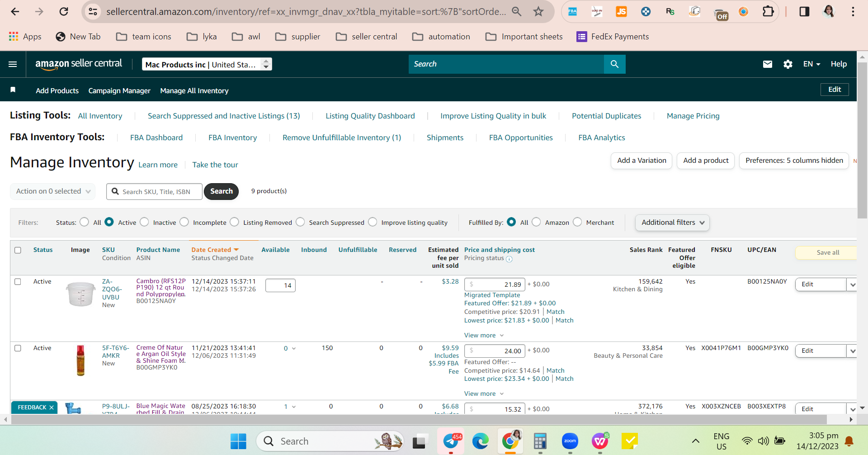Edit the Cambro price field showing 21.89

495,284
